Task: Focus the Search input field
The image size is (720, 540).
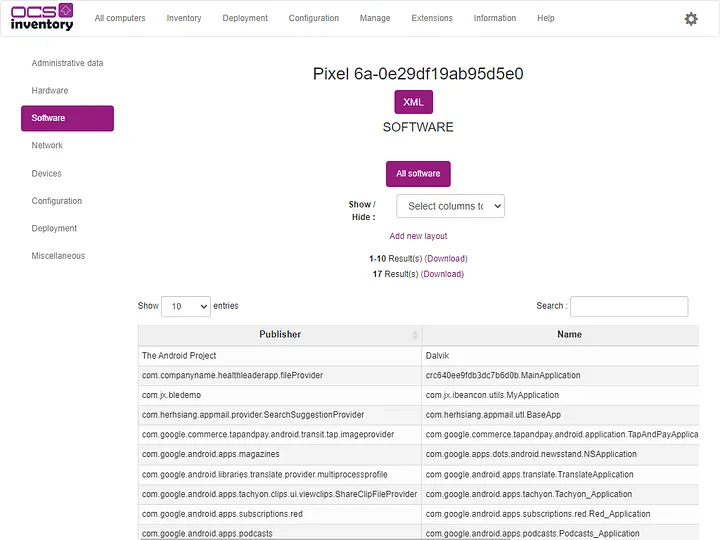Action: pyautogui.click(x=628, y=306)
